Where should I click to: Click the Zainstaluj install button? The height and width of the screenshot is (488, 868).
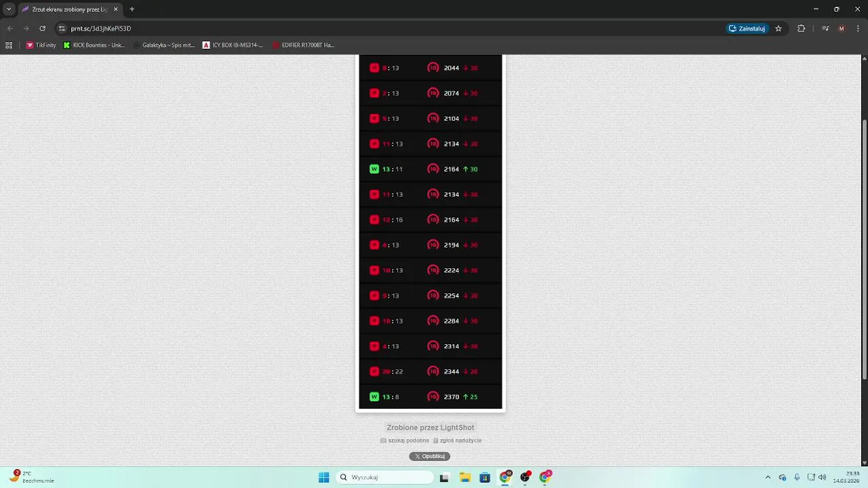pyautogui.click(x=747, y=28)
